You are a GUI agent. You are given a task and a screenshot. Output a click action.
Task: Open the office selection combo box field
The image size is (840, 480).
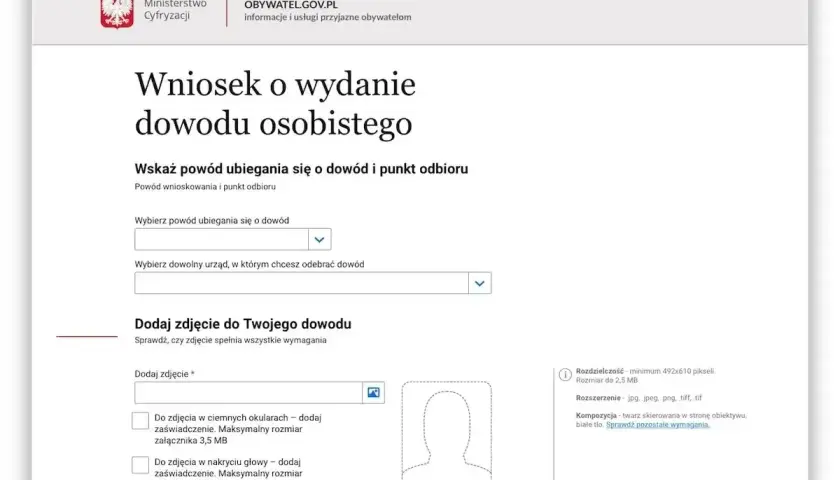pyautogui.click(x=313, y=283)
